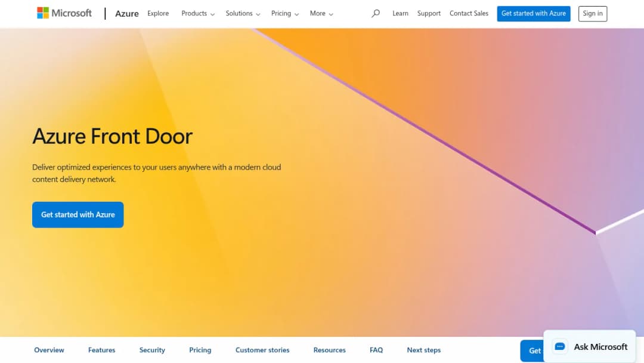
Task: Jump to Pricing section in bottom navigation
Action: [200, 350]
